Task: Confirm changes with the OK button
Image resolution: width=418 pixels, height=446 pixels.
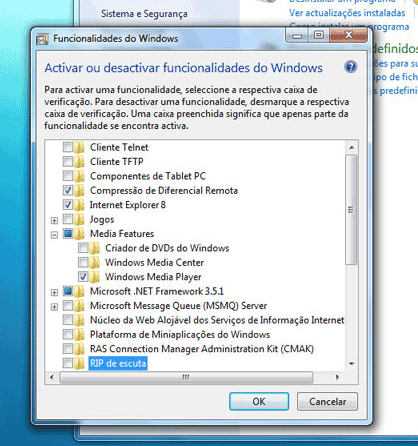Action: coord(259,401)
